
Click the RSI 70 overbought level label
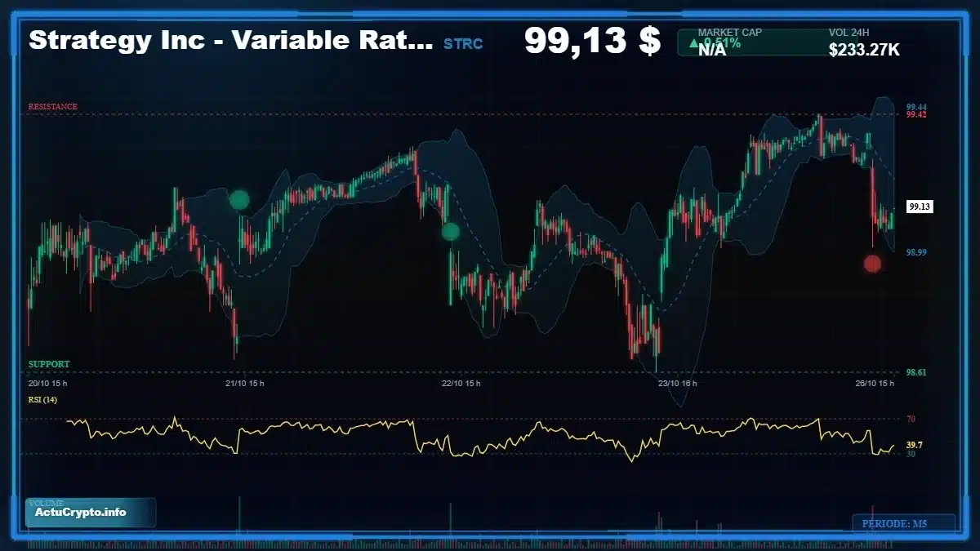point(911,420)
